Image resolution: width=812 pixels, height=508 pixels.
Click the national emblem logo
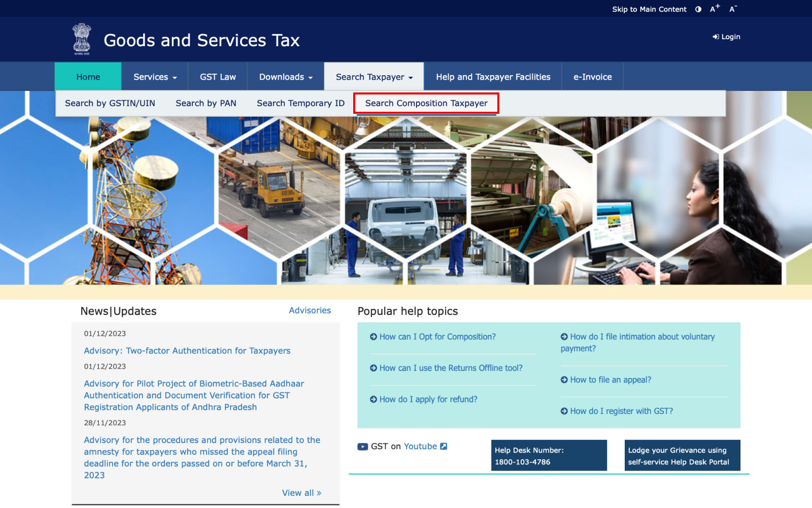[x=82, y=39]
